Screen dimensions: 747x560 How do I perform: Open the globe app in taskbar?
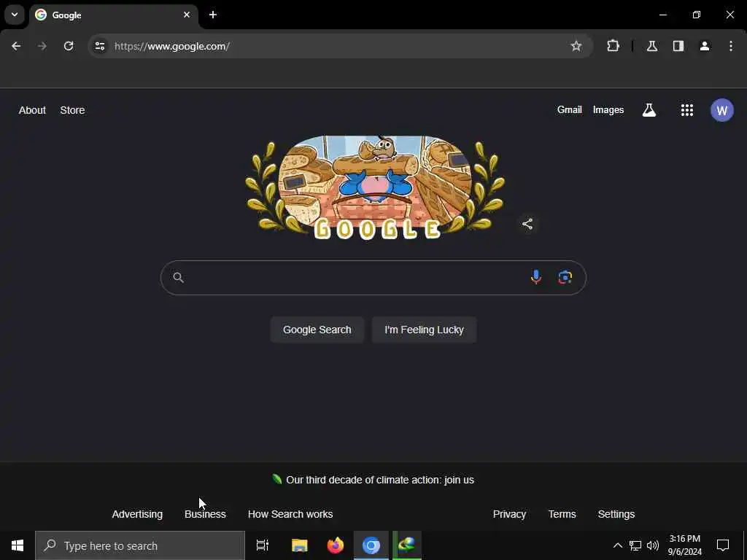click(x=407, y=545)
